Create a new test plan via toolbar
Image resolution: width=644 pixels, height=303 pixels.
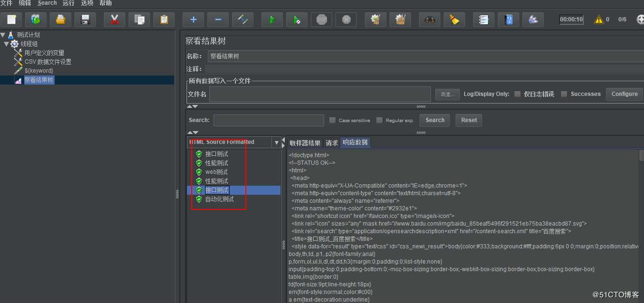11,19
